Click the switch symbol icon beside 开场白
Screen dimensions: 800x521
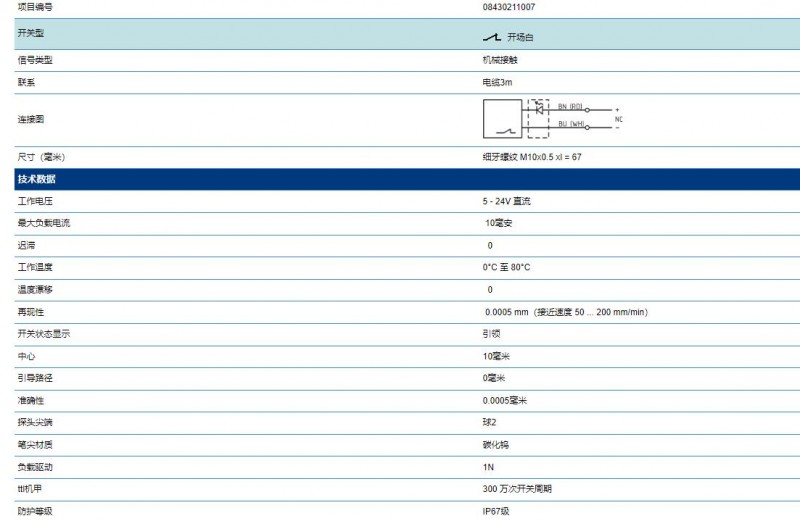pos(492,37)
